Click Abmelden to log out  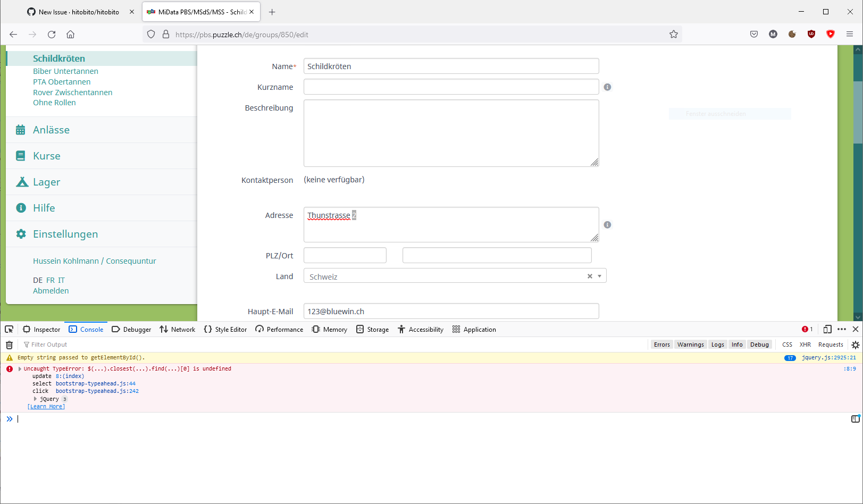click(x=51, y=290)
